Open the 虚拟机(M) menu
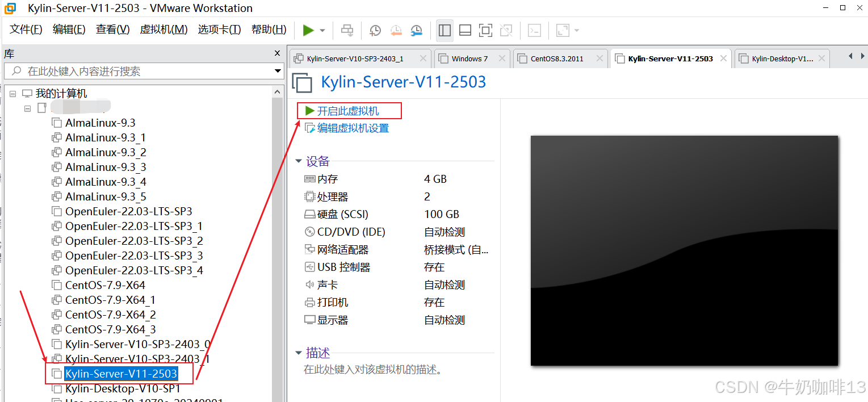Screen dimensions: 868x402 coord(163,30)
